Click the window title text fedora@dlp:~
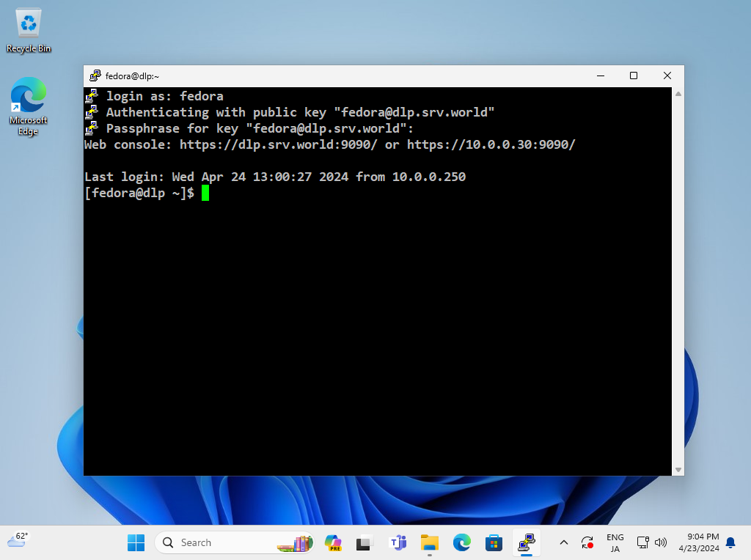This screenshot has width=751, height=560. [132, 76]
